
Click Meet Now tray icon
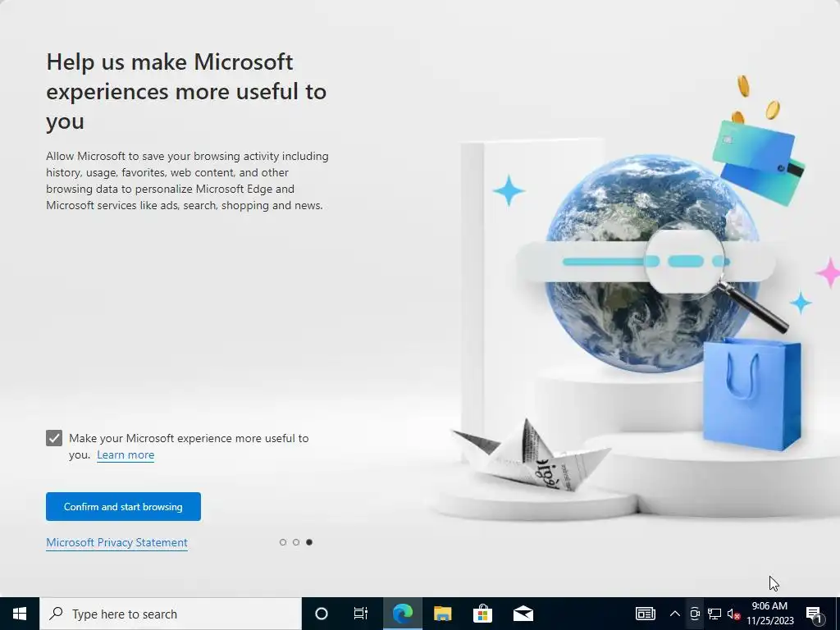tap(695, 614)
